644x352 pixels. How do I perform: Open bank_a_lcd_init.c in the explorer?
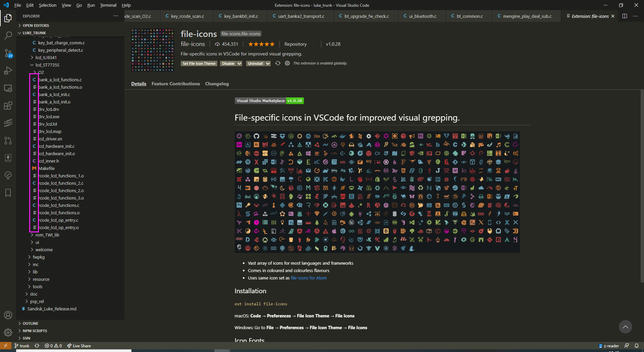click(54, 94)
